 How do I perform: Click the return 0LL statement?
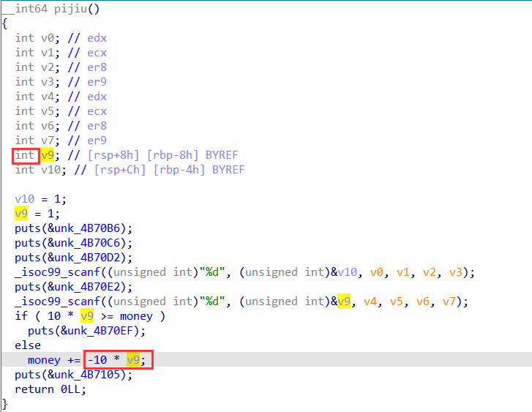coord(50,389)
